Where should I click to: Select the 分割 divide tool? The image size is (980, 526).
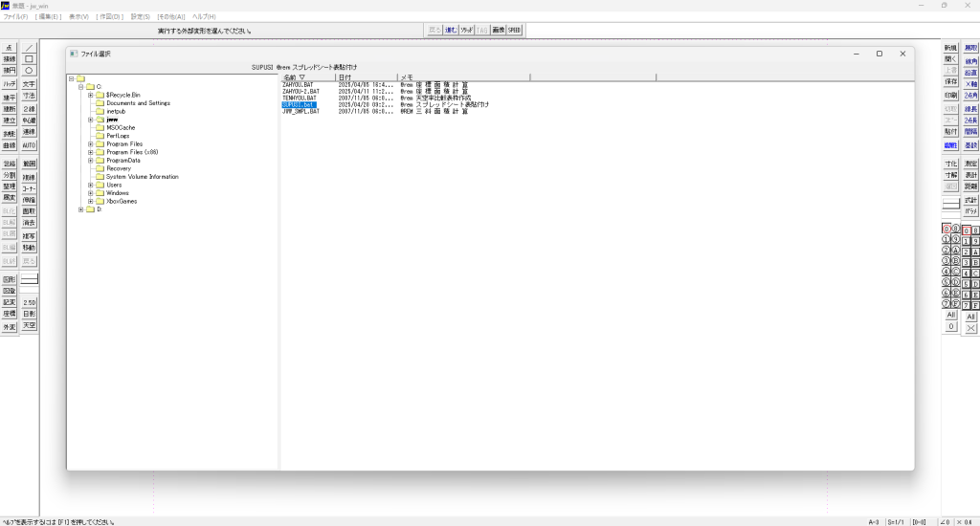[9, 176]
